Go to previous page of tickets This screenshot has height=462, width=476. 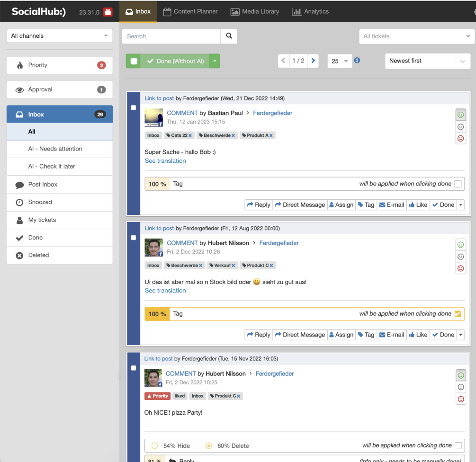[283, 61]
